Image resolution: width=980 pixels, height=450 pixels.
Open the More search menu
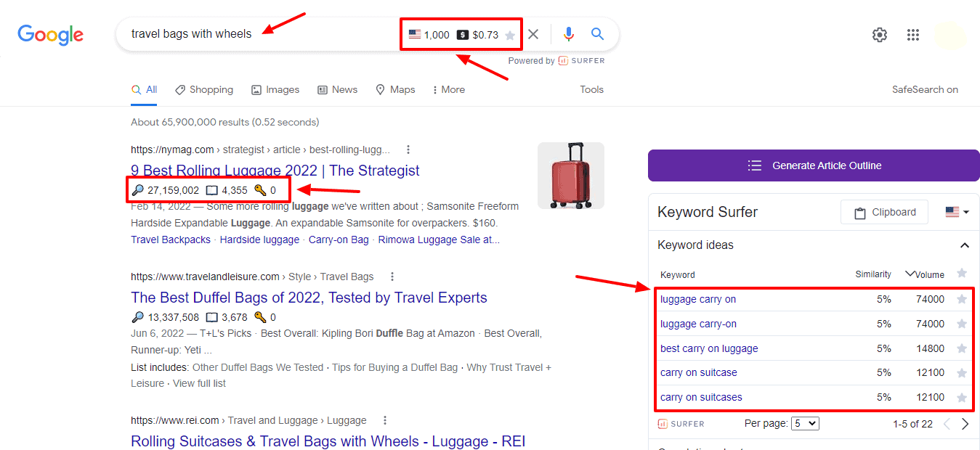[448, 90]
